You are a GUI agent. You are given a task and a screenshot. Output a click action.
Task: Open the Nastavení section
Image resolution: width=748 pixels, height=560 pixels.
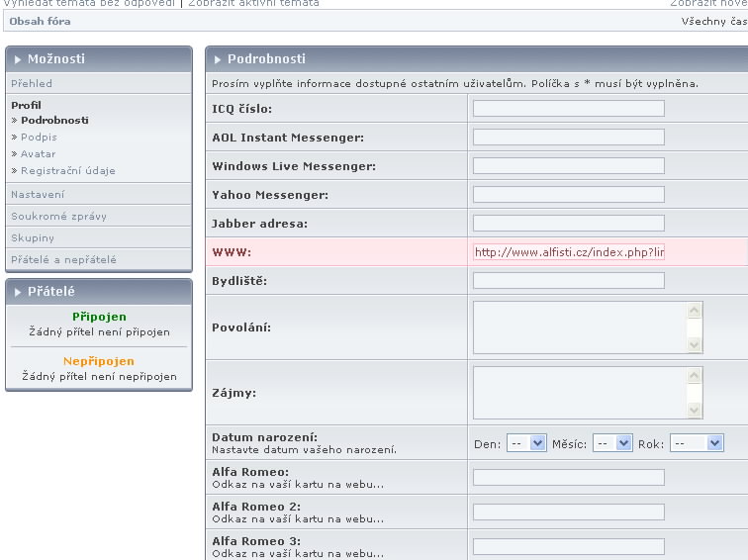point(39,195)
